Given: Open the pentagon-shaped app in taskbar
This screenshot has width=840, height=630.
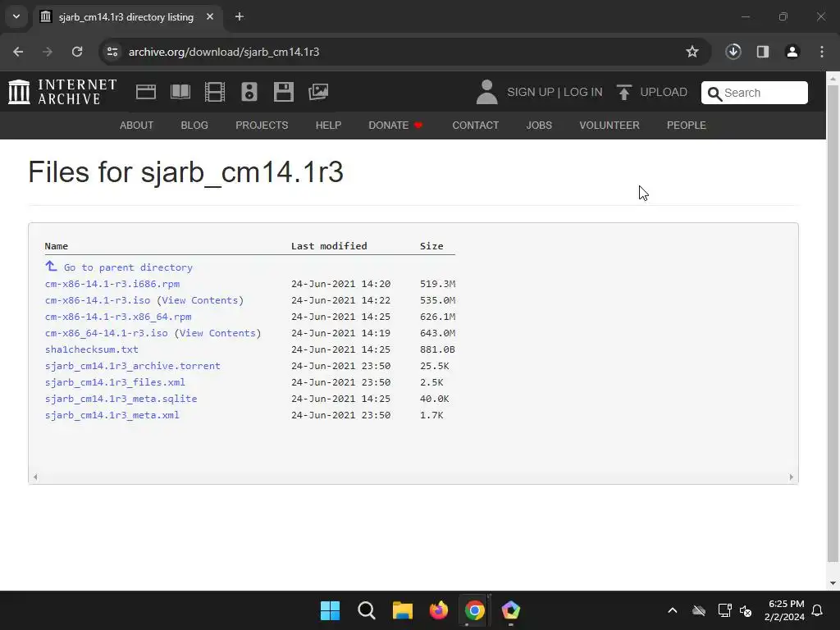Looking at the screenshot, I should [x=510, y=610].
